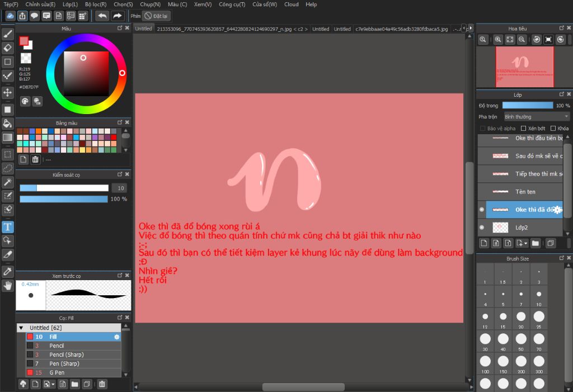573x392 pixels.
Task: Delete brush with trash icon
Action: tap(102, 384)
